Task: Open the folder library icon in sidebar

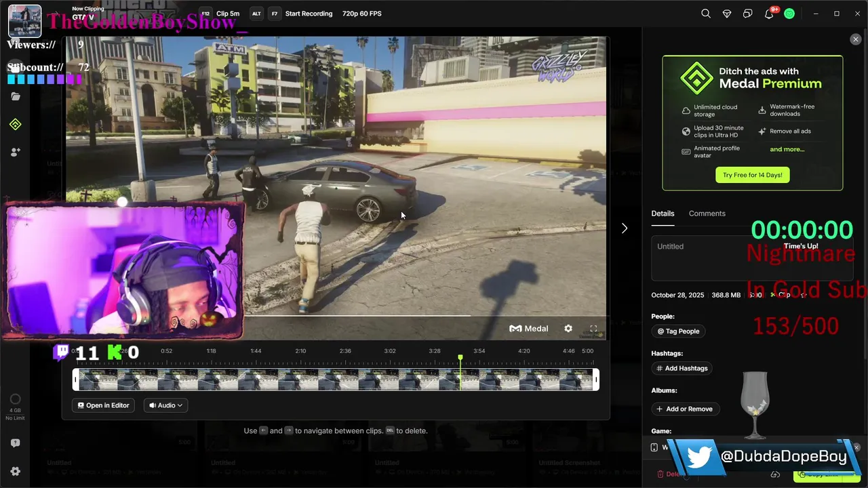Action: (16, 96)
